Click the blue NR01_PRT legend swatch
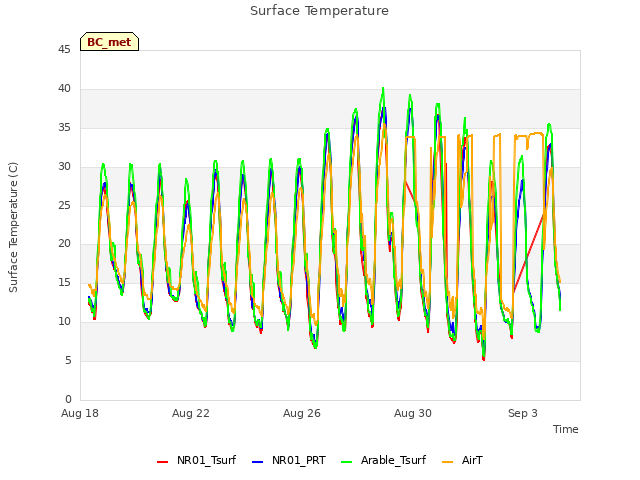This screenshot has height=480, width=640. pos(258,462)
